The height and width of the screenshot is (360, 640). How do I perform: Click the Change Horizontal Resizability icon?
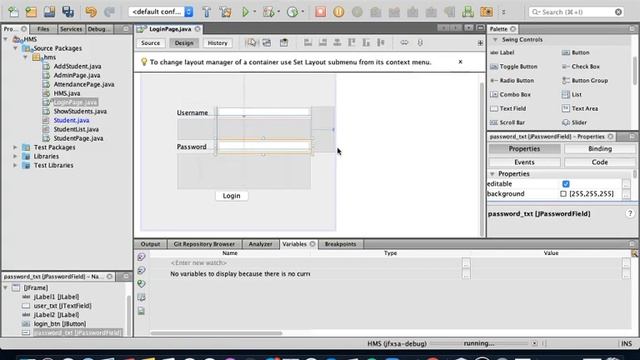tap(404, 42)
